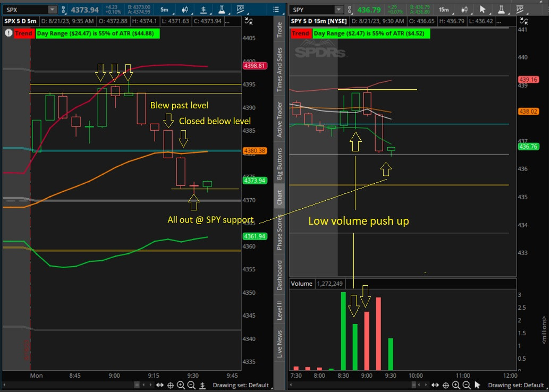Zoom in using magnifier plus under SPY chart

coord(456,385)
